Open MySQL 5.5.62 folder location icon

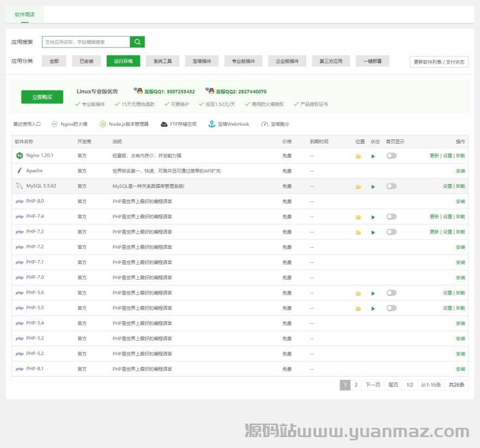point(358,187)
